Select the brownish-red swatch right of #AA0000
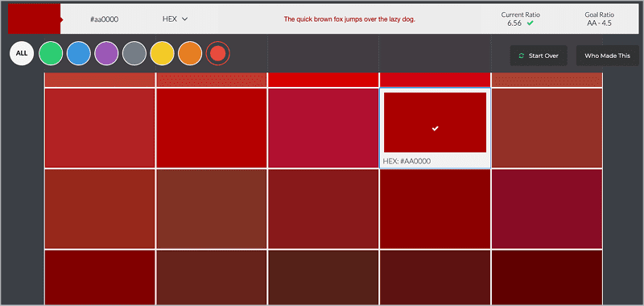 click(x=547, y=128)
